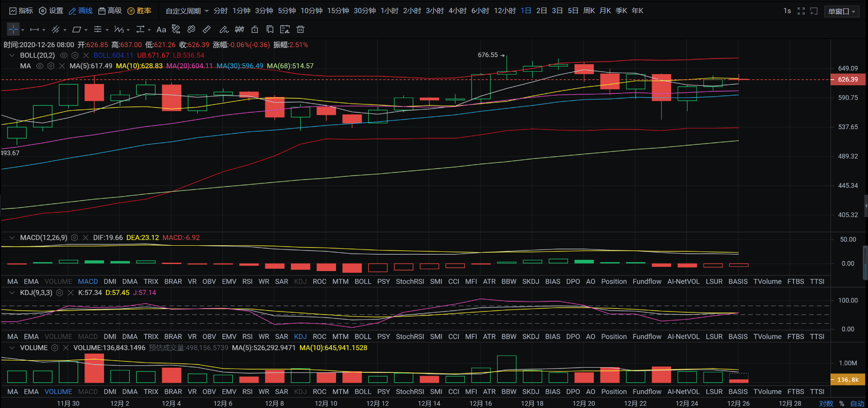
Task: Switch to the 15分钟 timeframe
Action: (338, 11)
